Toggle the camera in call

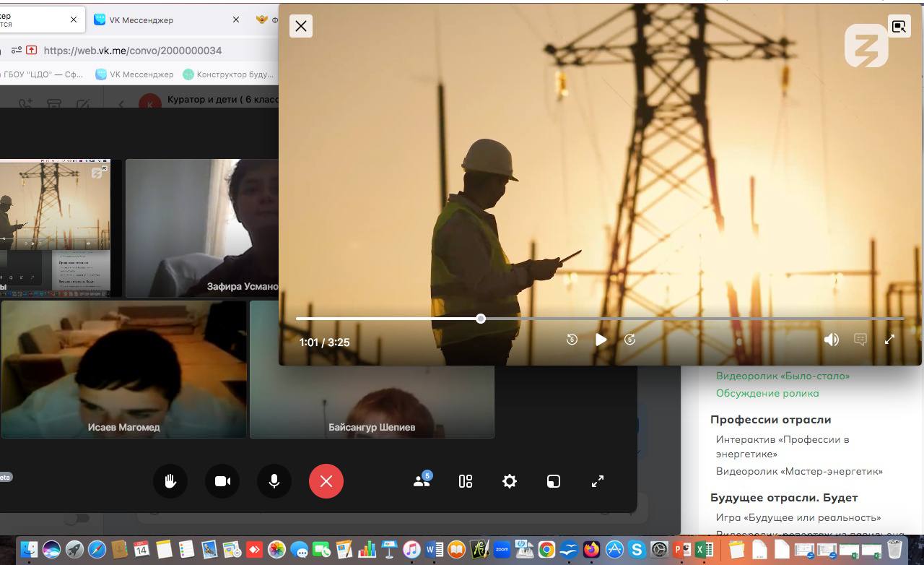pyautogui.click(x=222, y=481)
